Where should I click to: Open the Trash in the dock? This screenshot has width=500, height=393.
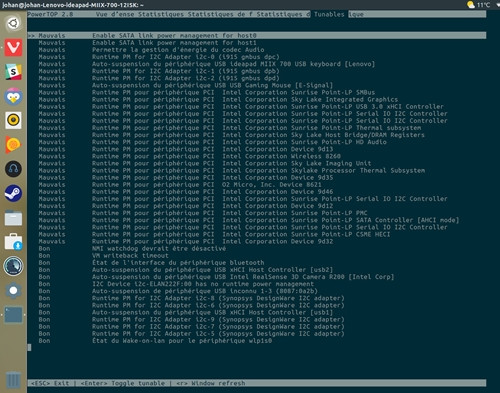click(13, 379)
